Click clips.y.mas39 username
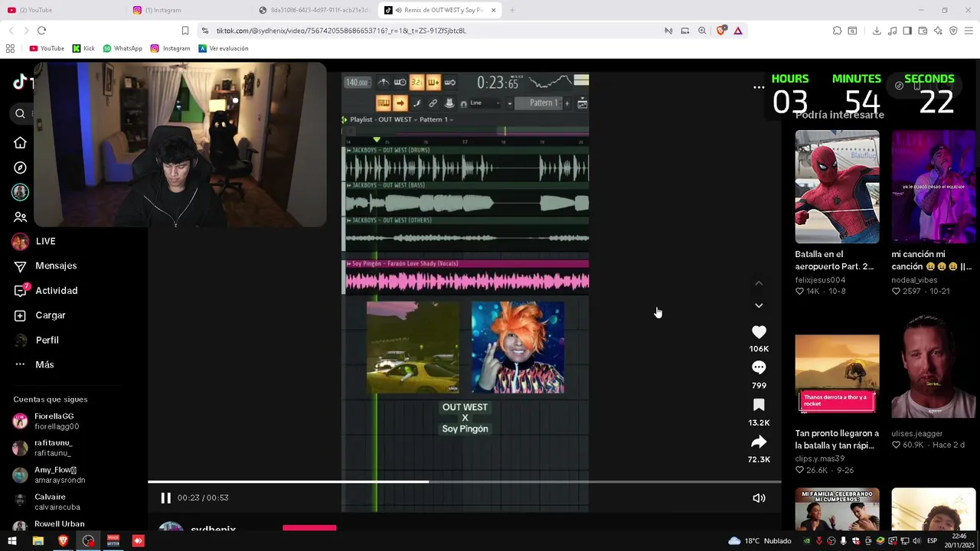Viewport: 980px width, 551px height. click(x=820, y=458)
